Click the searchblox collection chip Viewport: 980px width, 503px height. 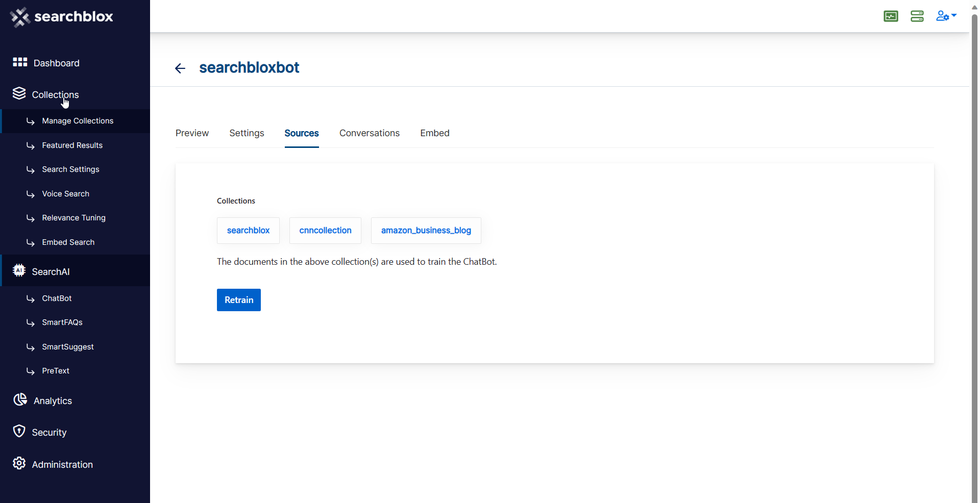(x=248, y=231)
